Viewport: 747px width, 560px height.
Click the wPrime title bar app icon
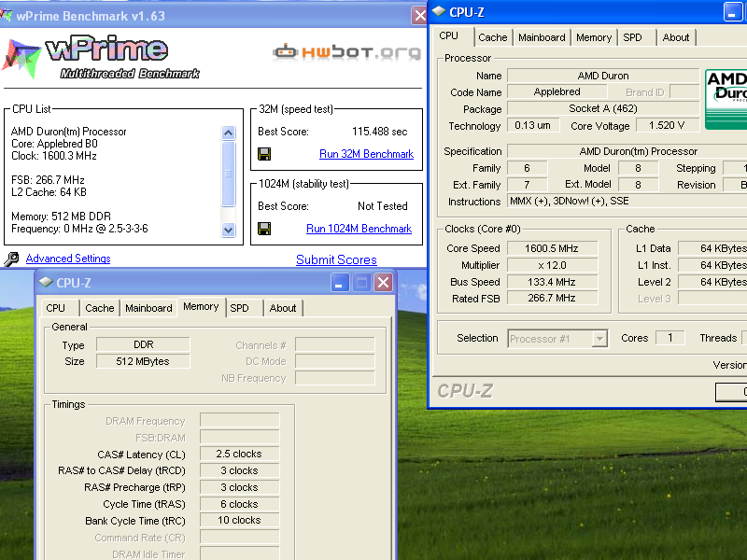7,15
